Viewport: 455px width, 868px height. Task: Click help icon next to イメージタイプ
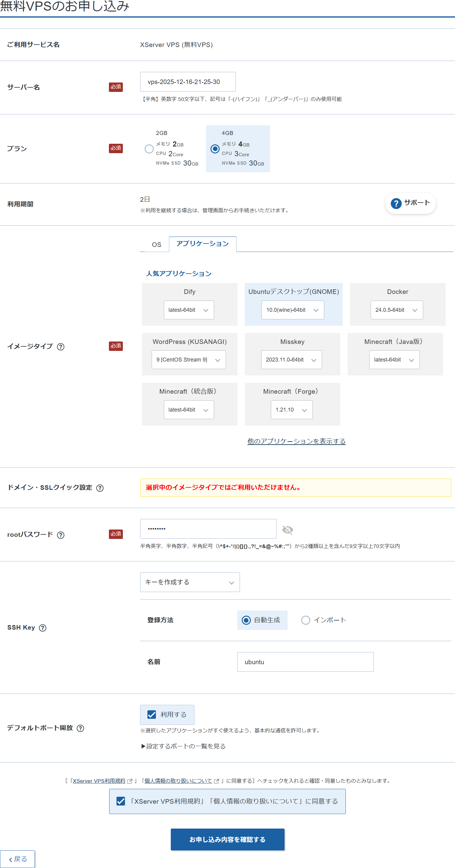(61, 347)
